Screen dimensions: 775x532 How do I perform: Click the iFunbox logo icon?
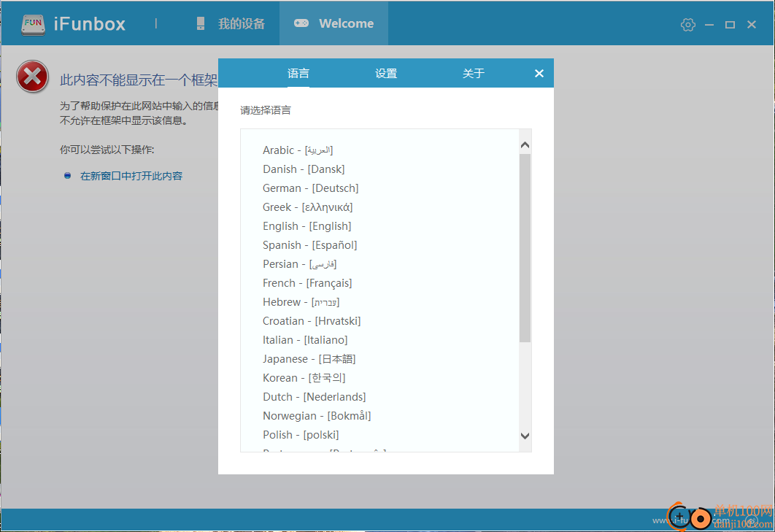33,24
